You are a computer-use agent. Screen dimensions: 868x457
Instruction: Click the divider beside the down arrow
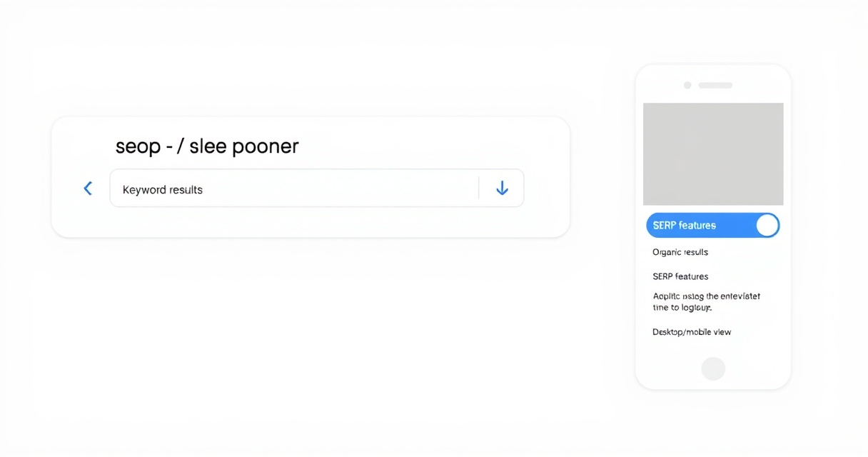tap(478, 188)
